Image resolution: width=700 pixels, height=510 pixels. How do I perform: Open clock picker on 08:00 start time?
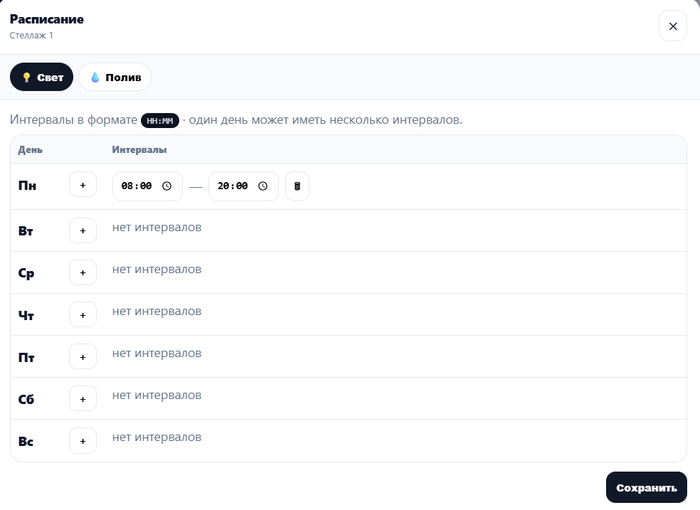tap(167, 186)
